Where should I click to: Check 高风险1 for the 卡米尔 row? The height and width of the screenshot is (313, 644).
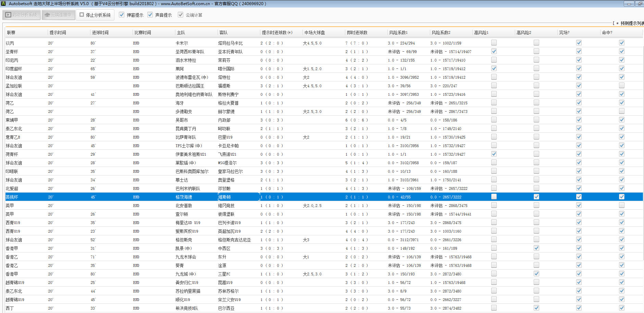click(494, 43)
